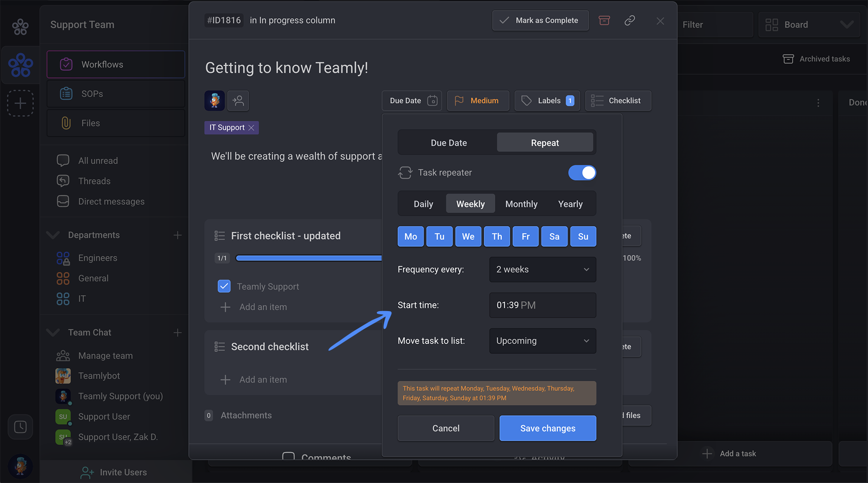
Task: Open Workflows section
Action: point(116,64)
